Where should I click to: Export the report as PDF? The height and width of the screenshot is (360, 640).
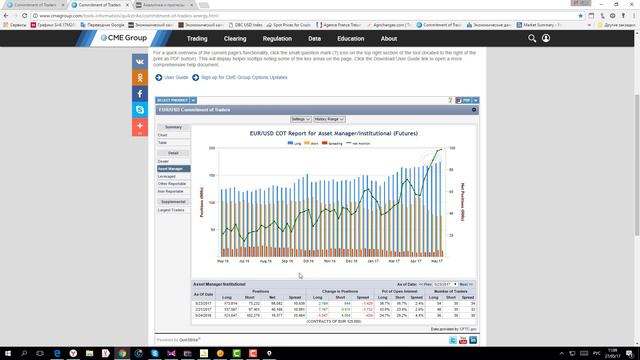463,100
